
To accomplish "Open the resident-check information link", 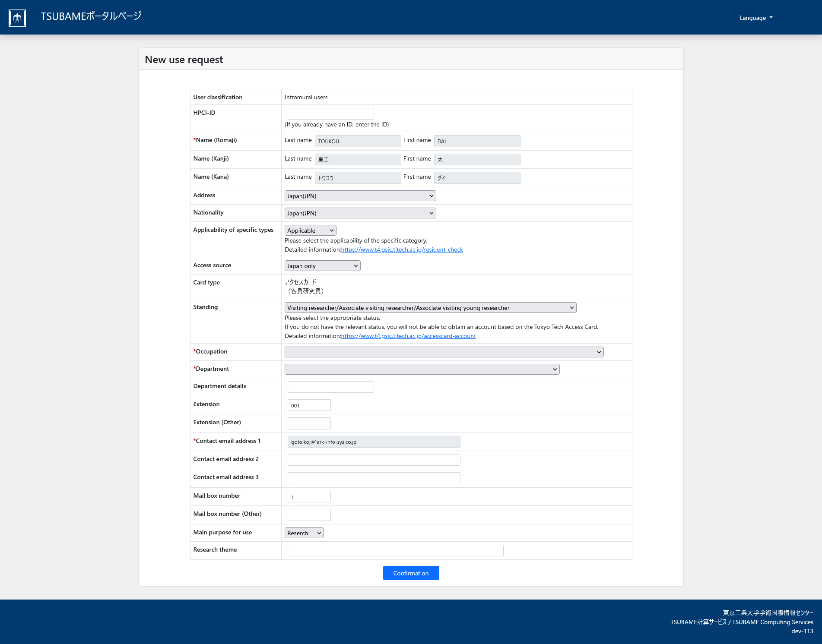I will point(402,250).
